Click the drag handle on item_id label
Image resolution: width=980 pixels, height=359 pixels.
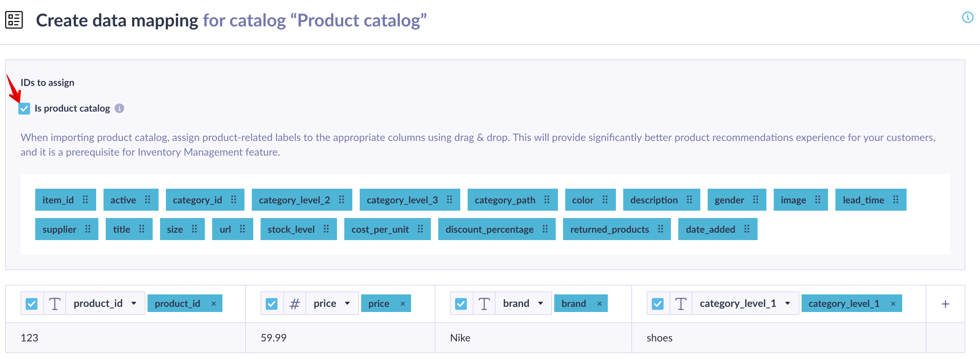click(86, 200)
